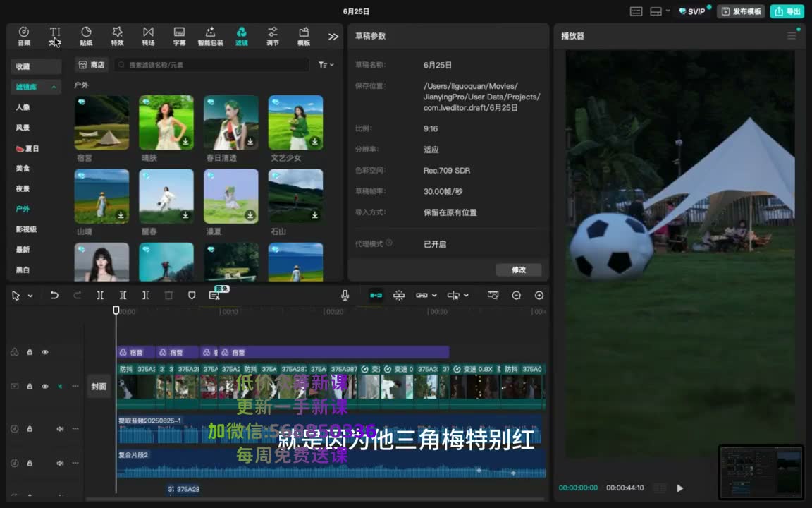The image size is (812, 508).
Task: Click the 发布模板 publish template button
Action: point(741,11)
